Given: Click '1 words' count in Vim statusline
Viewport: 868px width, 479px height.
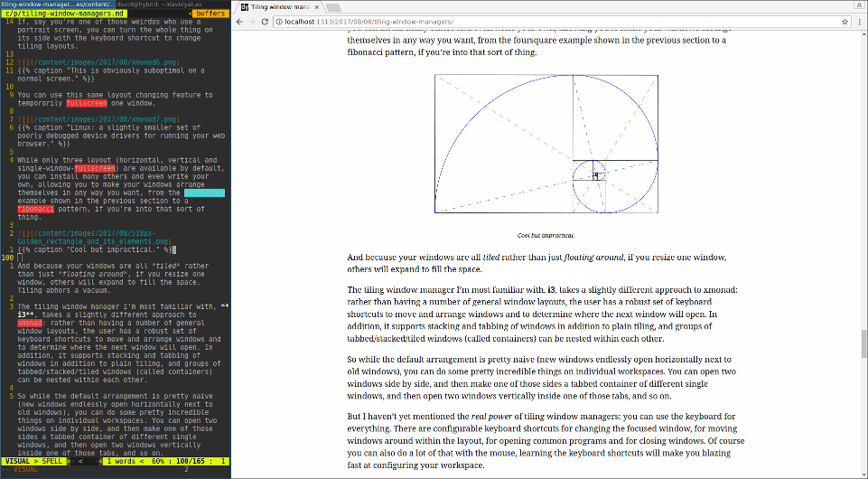Looking at the screenshot, I should [x=121, y=461].
